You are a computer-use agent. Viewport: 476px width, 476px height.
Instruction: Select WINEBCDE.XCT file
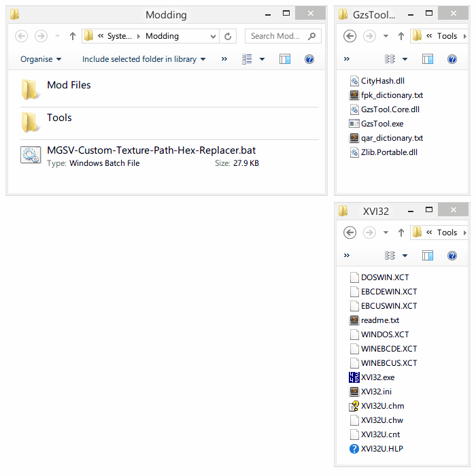click(x=384, y=348)
